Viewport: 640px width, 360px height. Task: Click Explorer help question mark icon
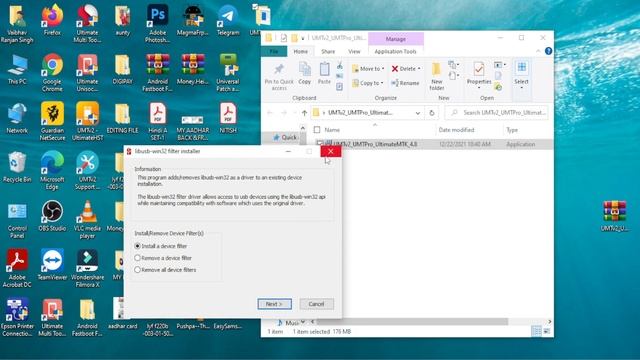(548, 51)
